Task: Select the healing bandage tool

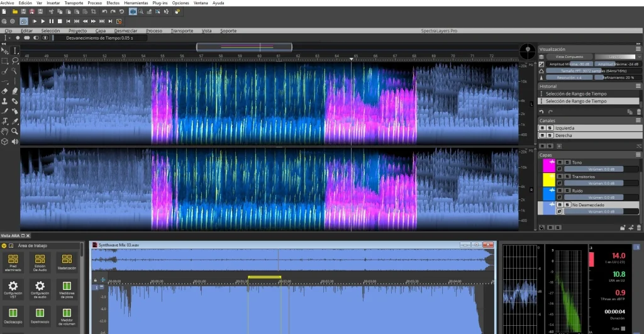Action: [x=15, y=101]
